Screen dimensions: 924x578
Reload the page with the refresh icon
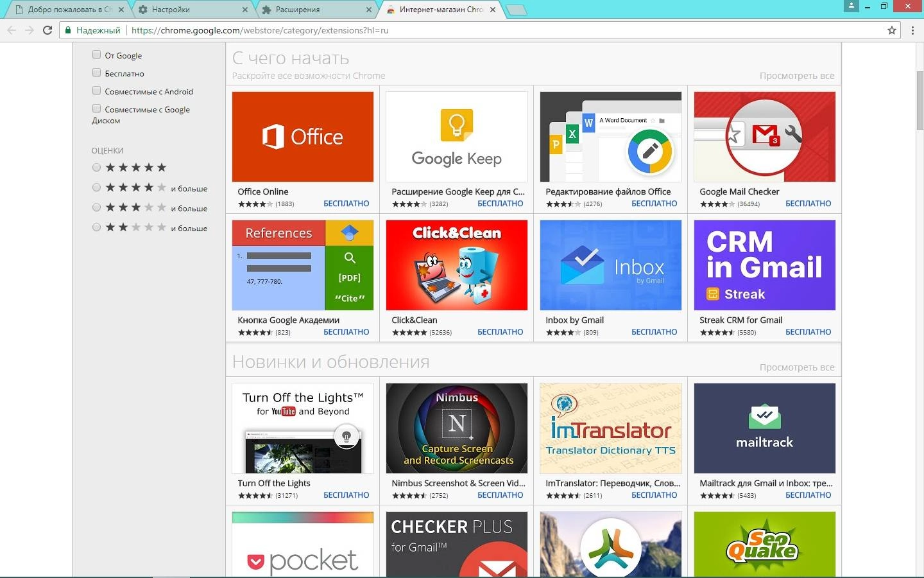[47, 30]
